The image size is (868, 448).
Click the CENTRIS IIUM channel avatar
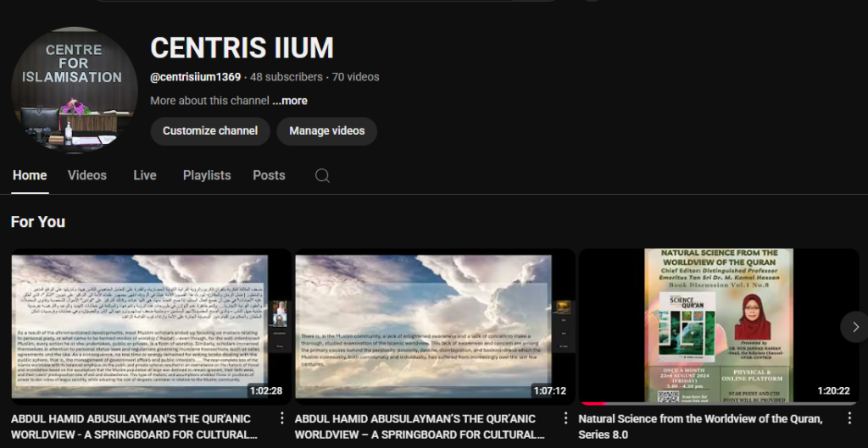coord(75,90)
